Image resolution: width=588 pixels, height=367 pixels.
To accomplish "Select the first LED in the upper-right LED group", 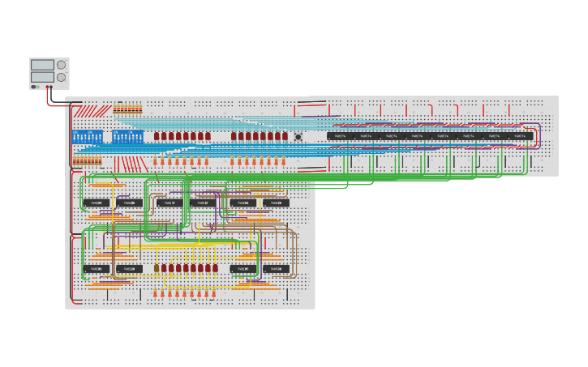I will (x=234, y=136).
